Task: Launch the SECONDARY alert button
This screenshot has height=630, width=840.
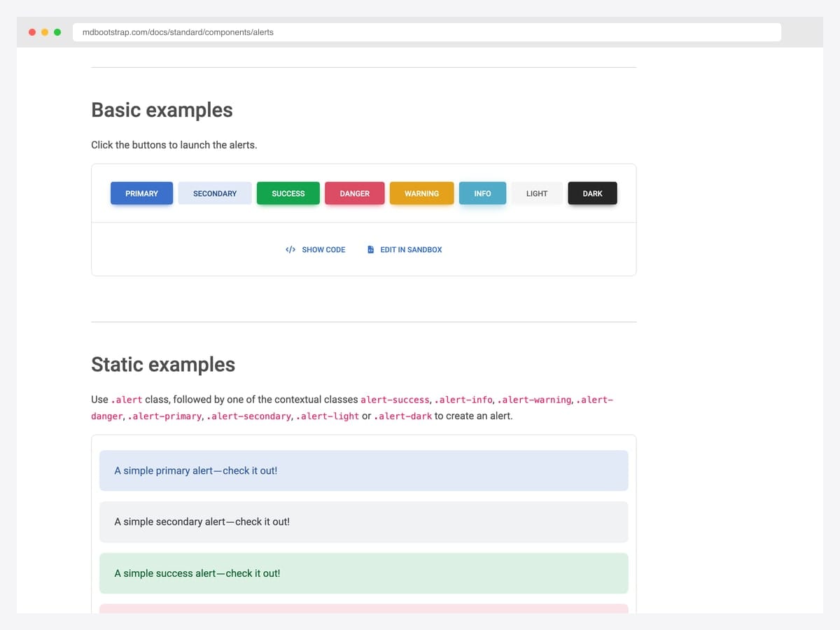Action: pos(215,193)
